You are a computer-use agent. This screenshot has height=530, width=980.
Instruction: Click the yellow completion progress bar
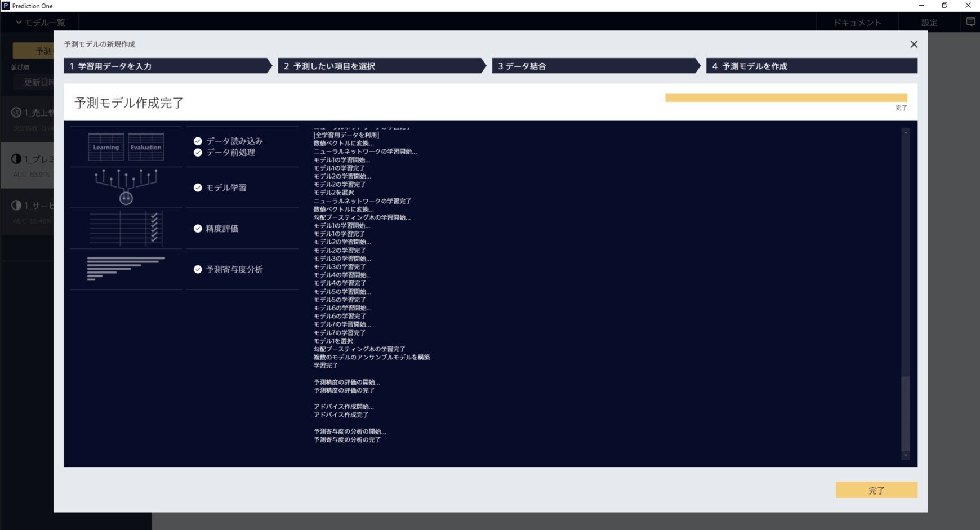[786, 98]
